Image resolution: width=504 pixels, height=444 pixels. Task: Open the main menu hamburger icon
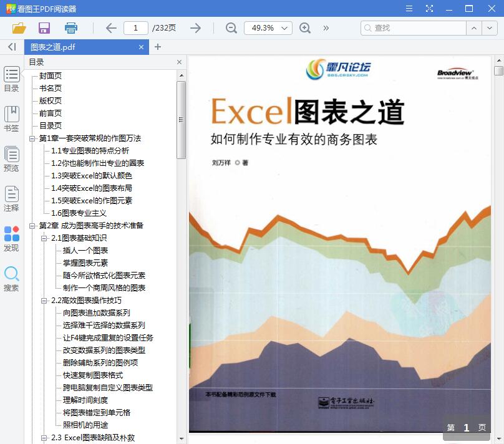[409, 9]
